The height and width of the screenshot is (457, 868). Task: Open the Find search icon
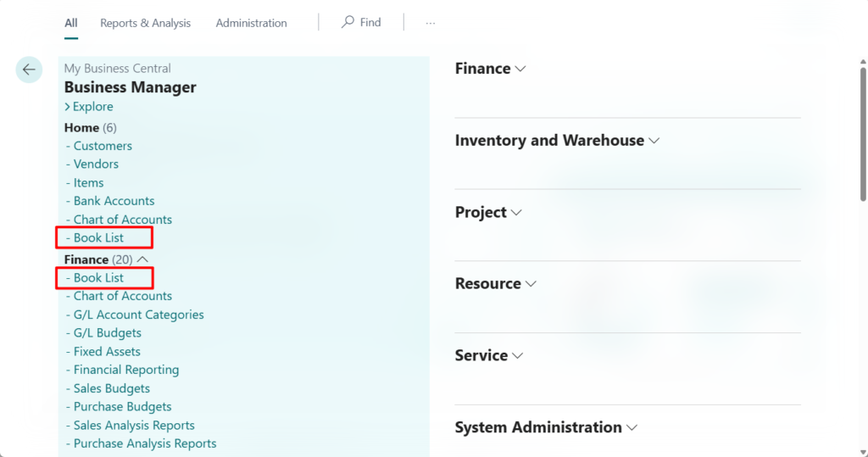coord(348,23)
